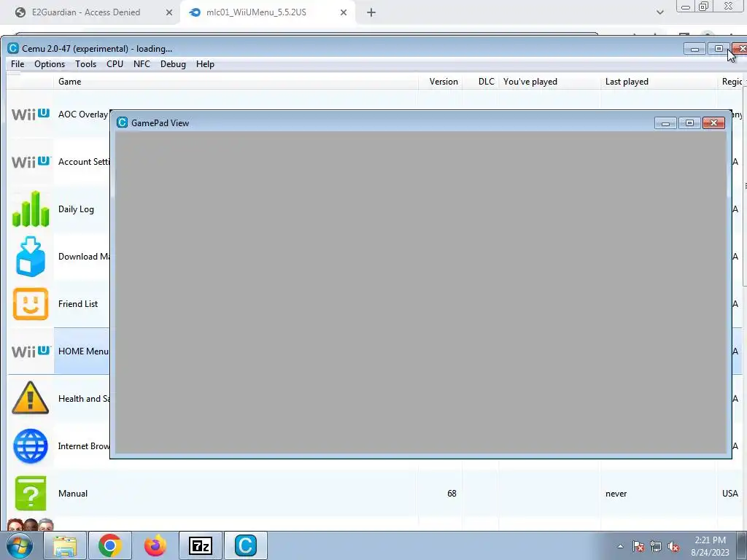
Task: Open the Tools menu
Action: (x=86, y=64)
